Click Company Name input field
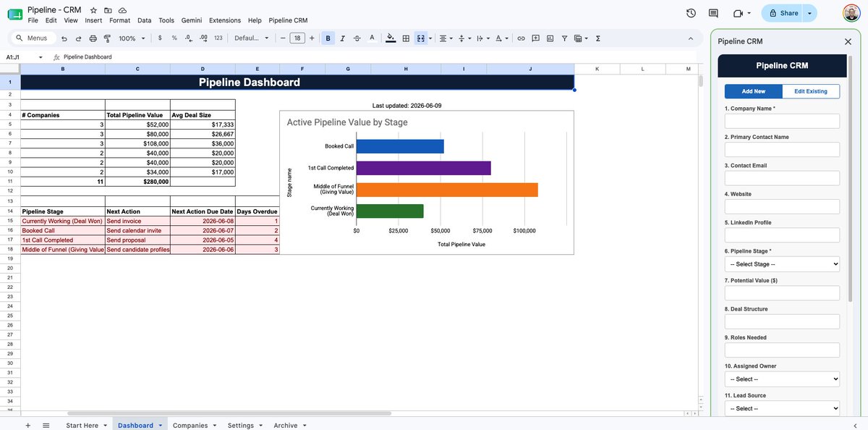Viewport: 868px width, 430px height. [782, 121]
